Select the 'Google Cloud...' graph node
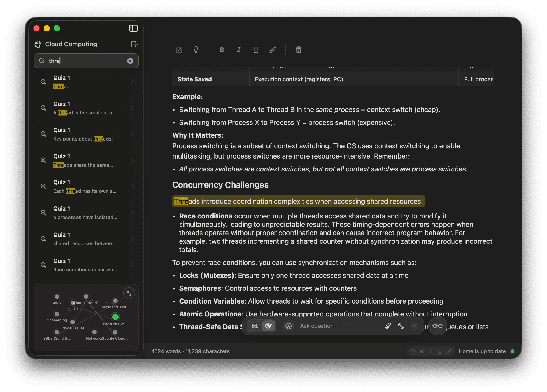This screenshot has height=392, width=547. (115, 332)
